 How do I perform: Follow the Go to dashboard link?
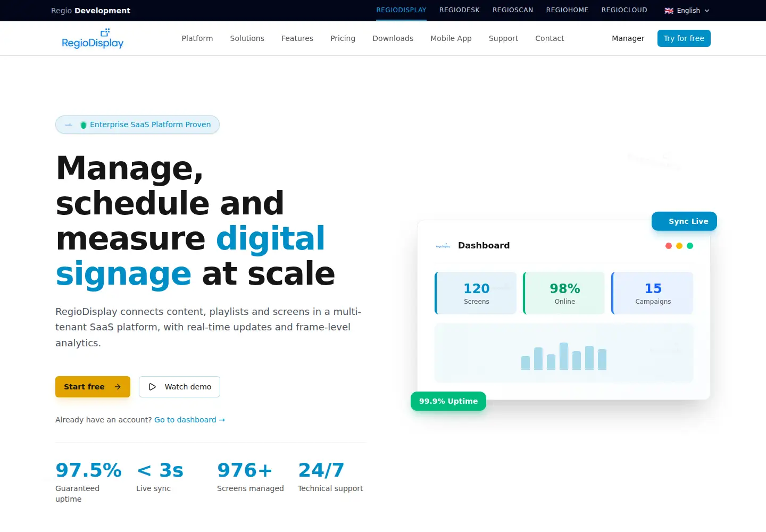click(189, 420)
